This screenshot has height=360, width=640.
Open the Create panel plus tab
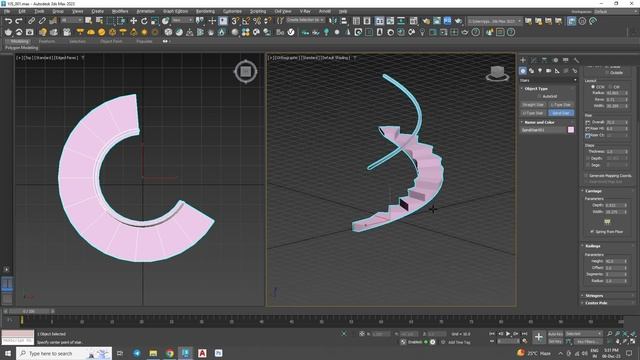pos(523,60)
